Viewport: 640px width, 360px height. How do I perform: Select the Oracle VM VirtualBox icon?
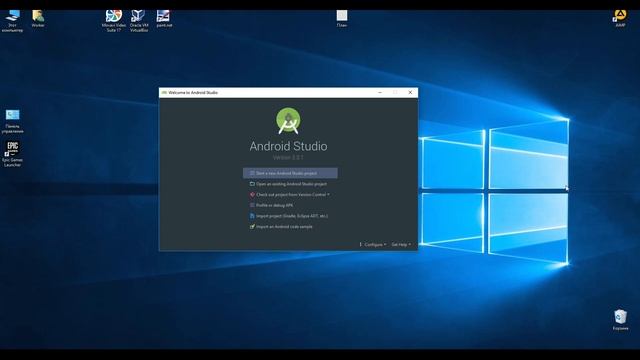point(139,20)
